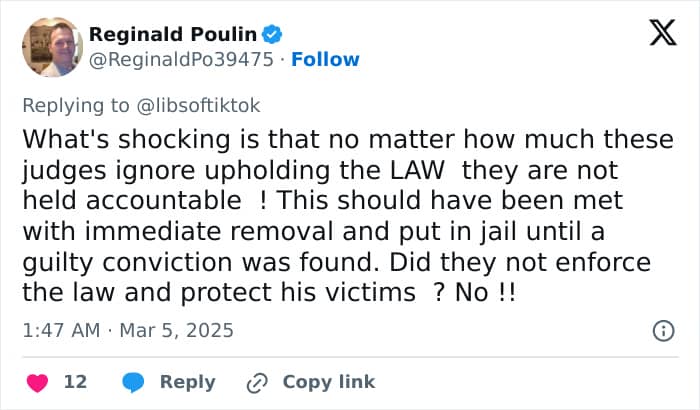Visit the @ReginaldPo39475 handle
700x410 pixels.
[x=181, y=59]
